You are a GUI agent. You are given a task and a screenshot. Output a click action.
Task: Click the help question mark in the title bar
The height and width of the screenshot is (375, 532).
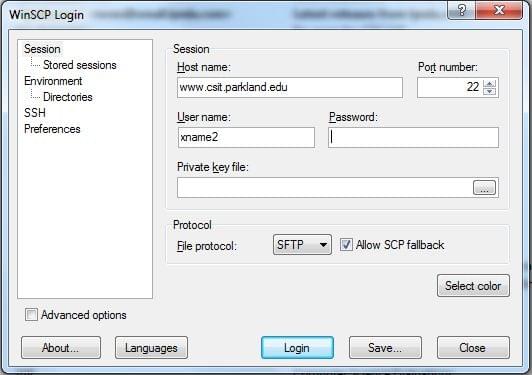pyautogui.click(x=462, y=10)
